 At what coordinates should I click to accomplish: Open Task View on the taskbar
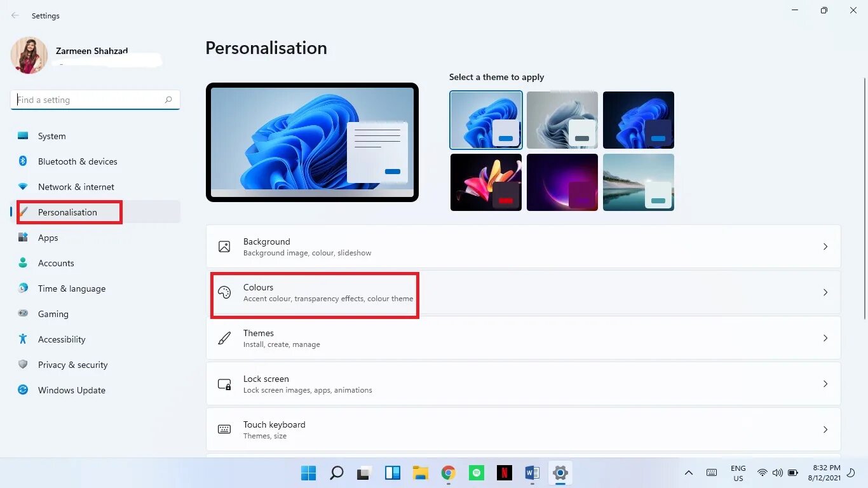click(364, 473)
